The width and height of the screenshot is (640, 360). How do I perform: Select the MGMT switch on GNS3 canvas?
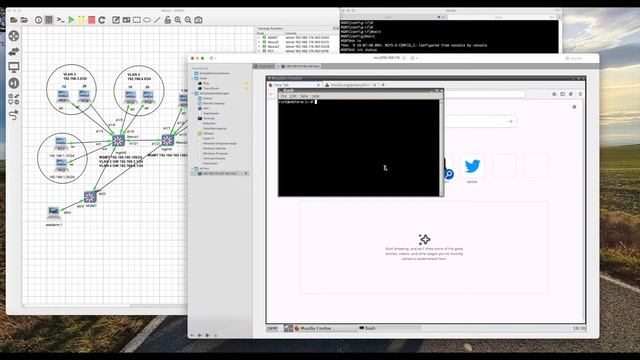tap(90, 197)
